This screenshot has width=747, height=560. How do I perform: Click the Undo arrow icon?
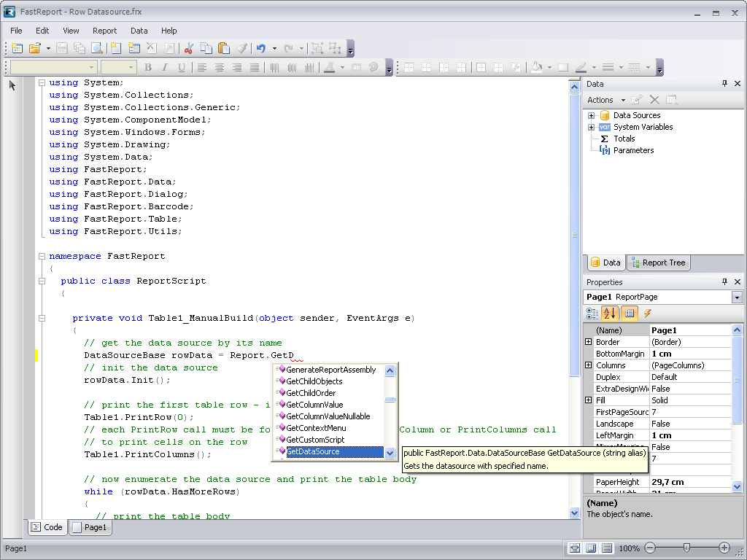pyautogui.click(x=260, y=48)
